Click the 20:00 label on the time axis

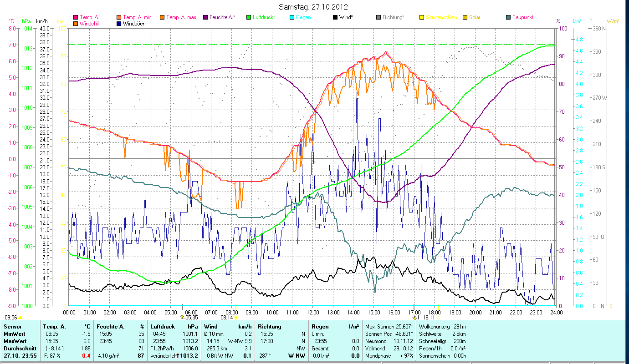(x=476, y=313)
